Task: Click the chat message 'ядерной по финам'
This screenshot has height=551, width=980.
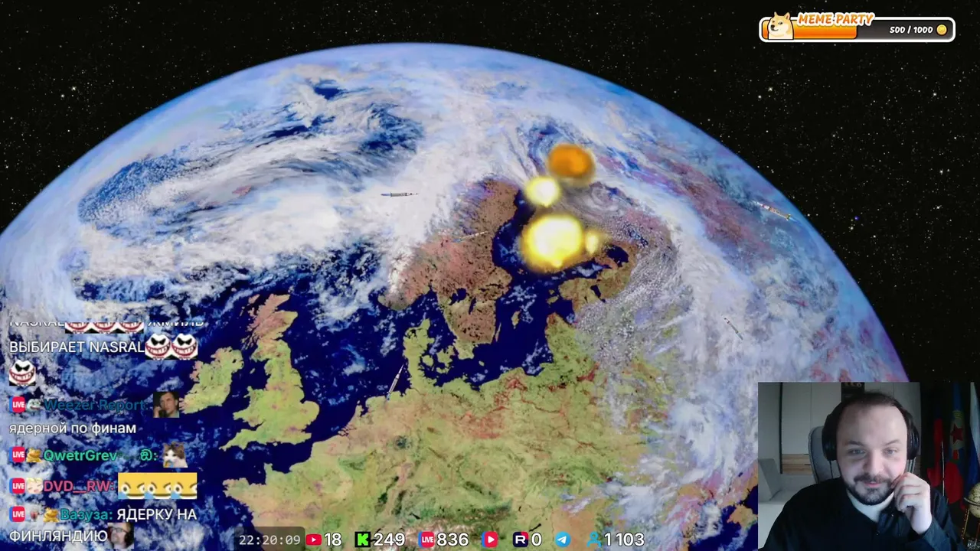Action: [73, 429]
